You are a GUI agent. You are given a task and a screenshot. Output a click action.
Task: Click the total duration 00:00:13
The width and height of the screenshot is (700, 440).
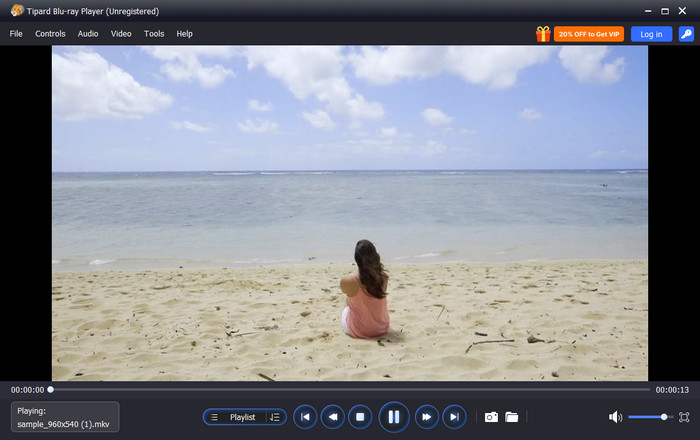[x=672, y=390]
